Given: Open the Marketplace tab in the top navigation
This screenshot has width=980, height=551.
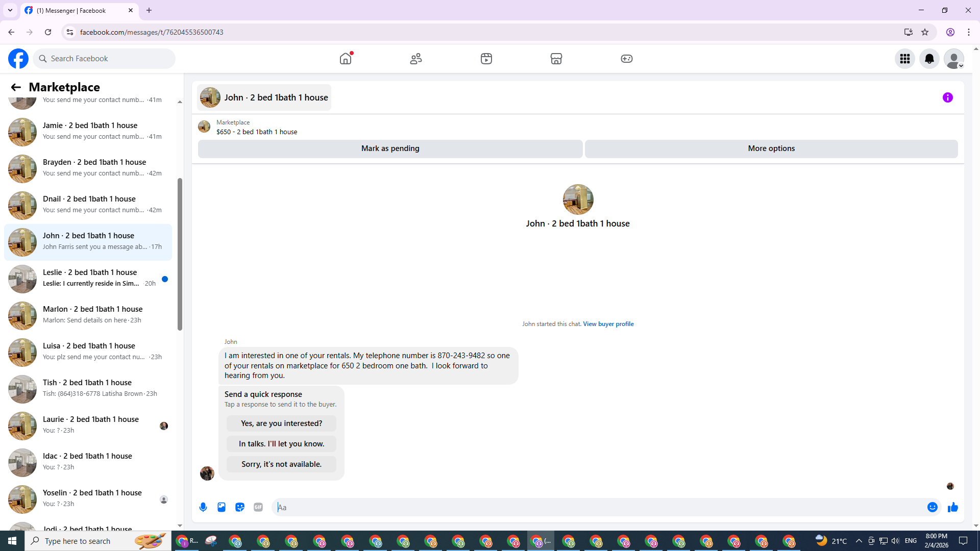Looking at the screenshot, I should (556, 59).
